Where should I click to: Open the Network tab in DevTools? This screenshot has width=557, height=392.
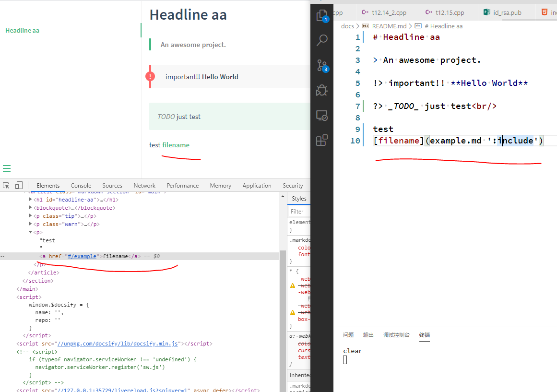[144, 186]
